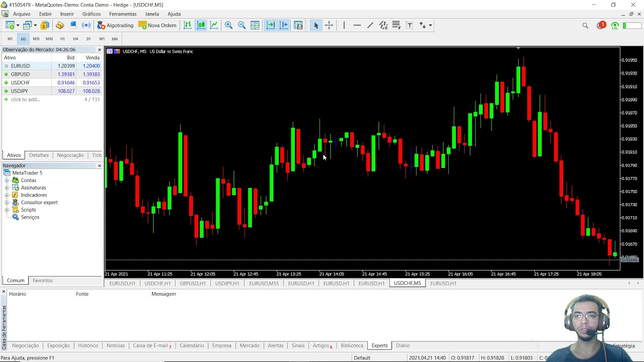This screenshot has width=644, height=362.
Task: Open the Histórico tab in toolbox
Action: [88, 346]
